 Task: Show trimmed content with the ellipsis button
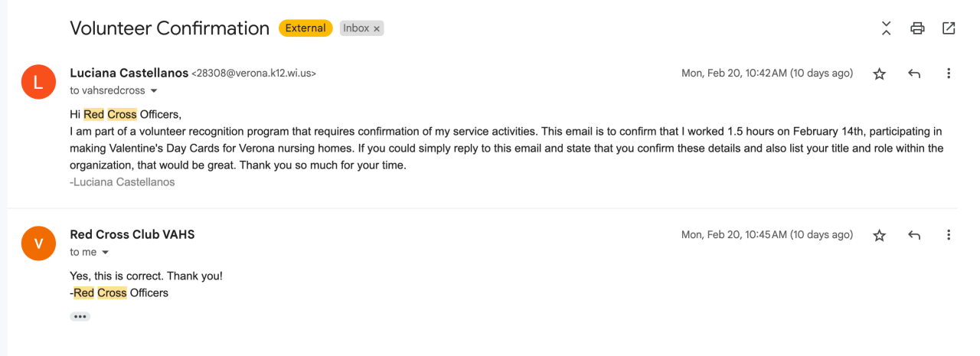[80, 316]
